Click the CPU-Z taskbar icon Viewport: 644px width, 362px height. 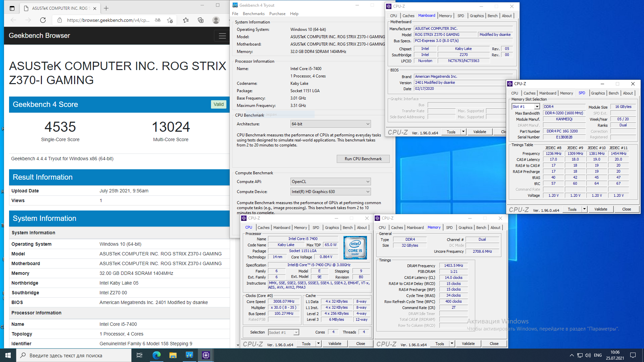(x=206, y=355)
